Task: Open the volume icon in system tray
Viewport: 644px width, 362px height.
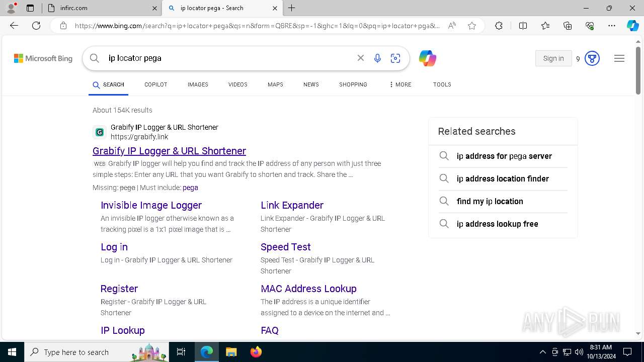Action: (579, 352)
